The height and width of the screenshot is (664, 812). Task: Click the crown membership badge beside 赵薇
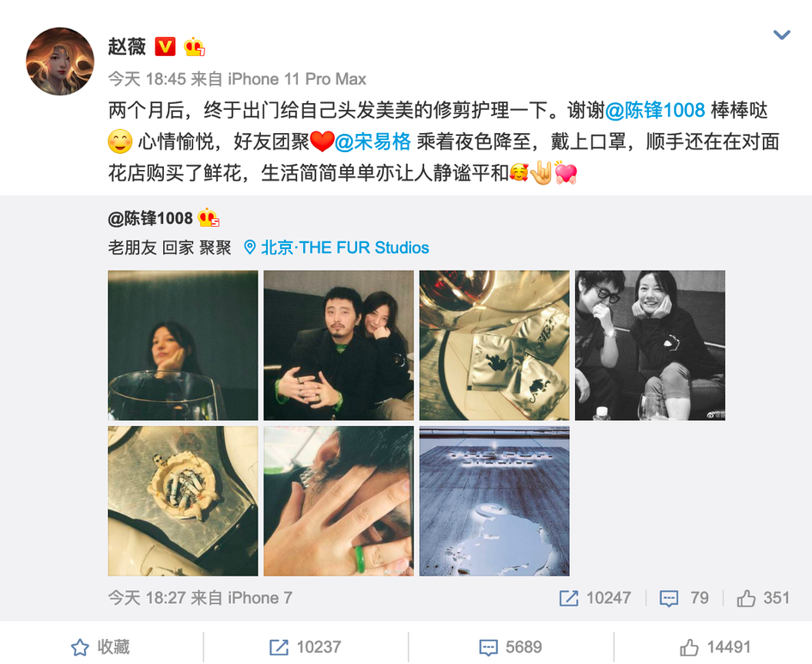click(x=194, y=46)
